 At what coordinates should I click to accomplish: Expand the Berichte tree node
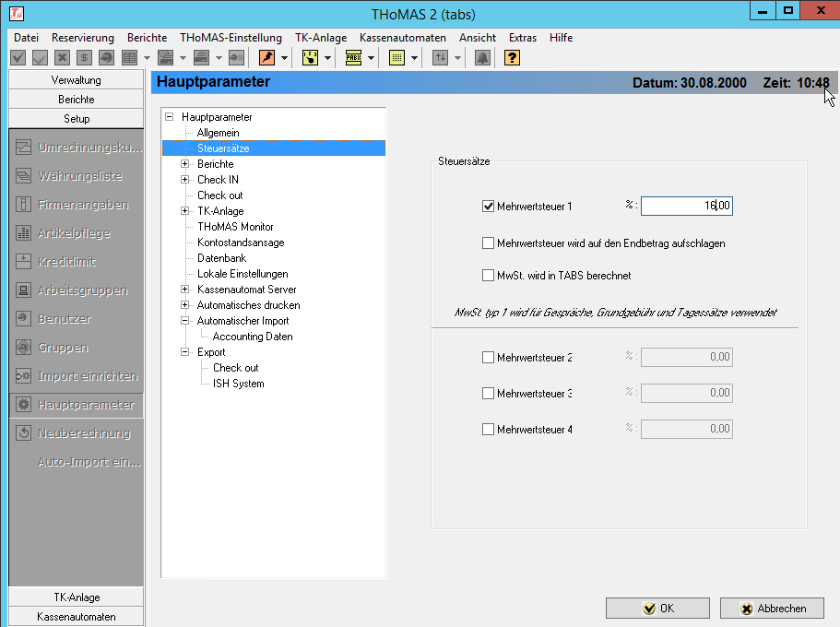[184, 163]
